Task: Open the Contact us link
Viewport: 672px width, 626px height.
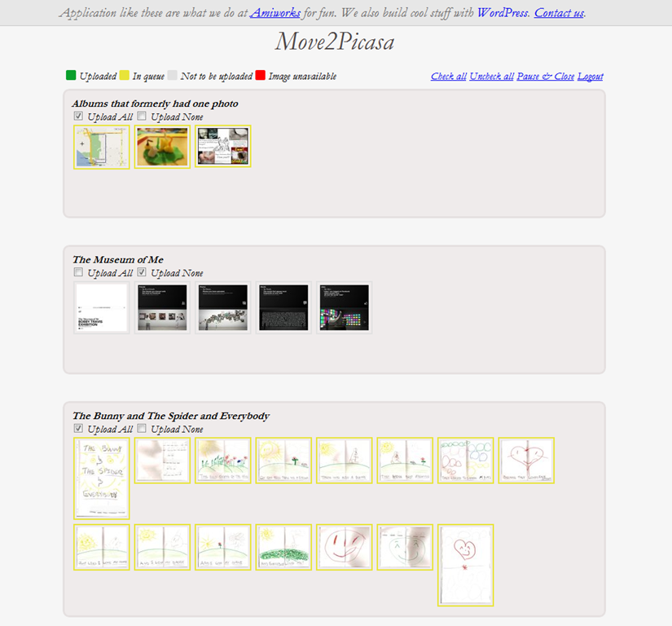Action: point(559,13)
